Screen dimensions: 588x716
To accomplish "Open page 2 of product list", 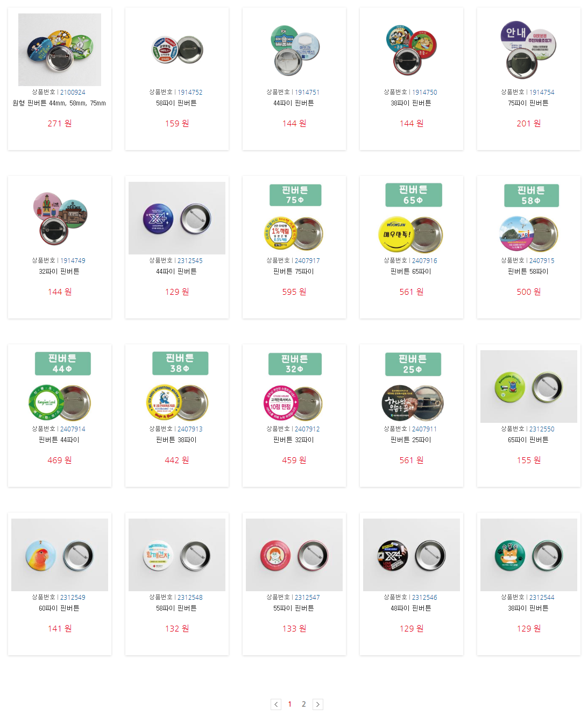I will click(x=304, y=704).
